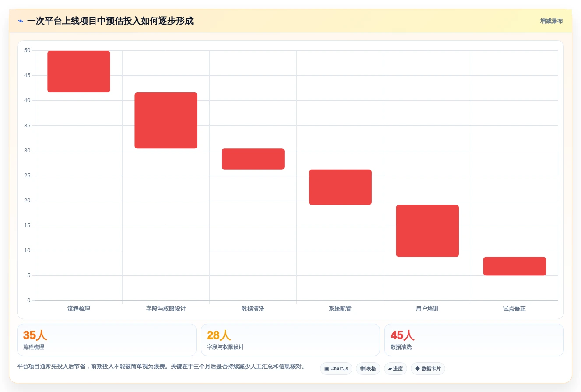Screen dimensions: 581x392
Task: Click the x-axis label 字段与权限设计
Action: [166, 309]
